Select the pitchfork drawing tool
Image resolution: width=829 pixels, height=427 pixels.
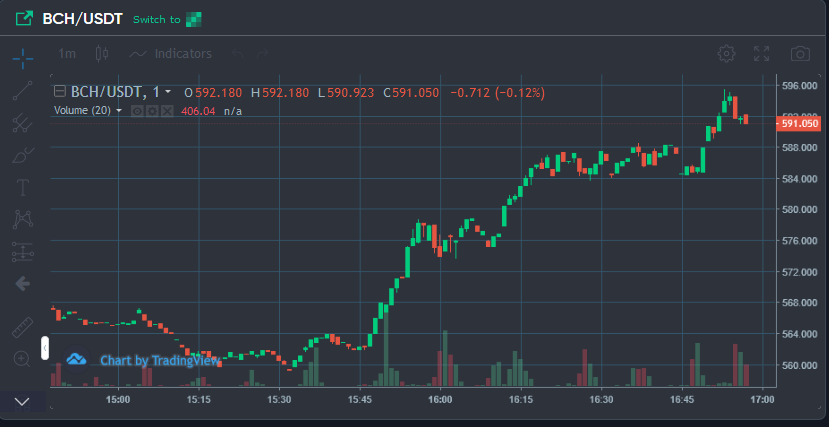pyautogui.click(x=23, y=123)
